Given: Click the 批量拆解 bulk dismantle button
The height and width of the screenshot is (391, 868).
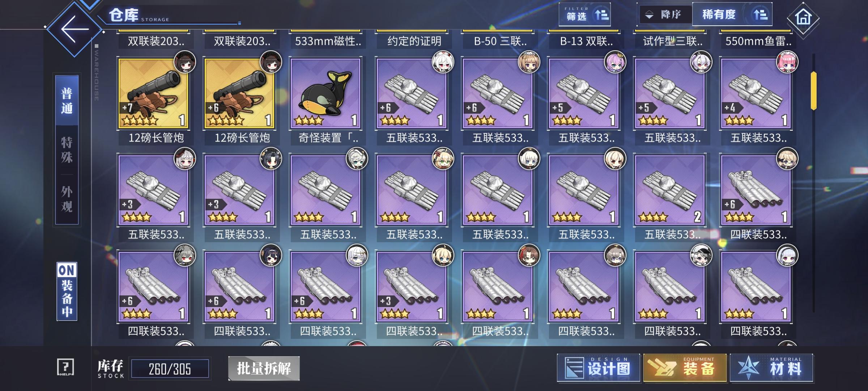Looking at the screenshot, I should click(264, 369).
